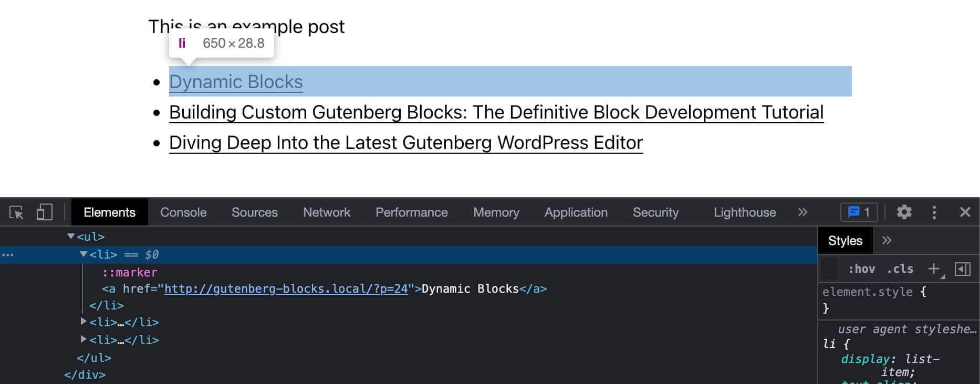Open DevTools settings gear
The height and width of the screenshot is (384, 980).
(904, 212)
